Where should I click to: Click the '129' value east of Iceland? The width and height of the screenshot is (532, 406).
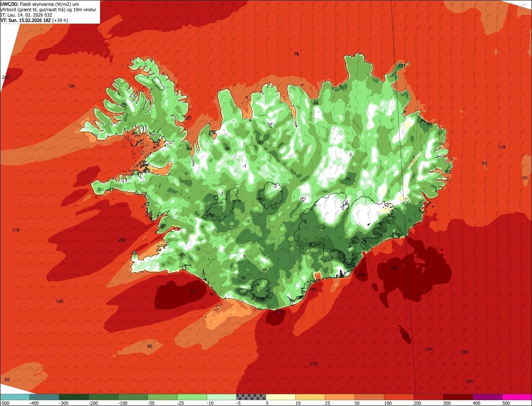502,147
